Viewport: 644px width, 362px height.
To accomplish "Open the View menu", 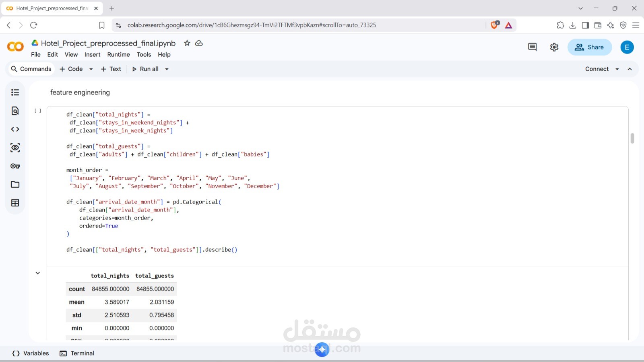I will tap(71, 55).
